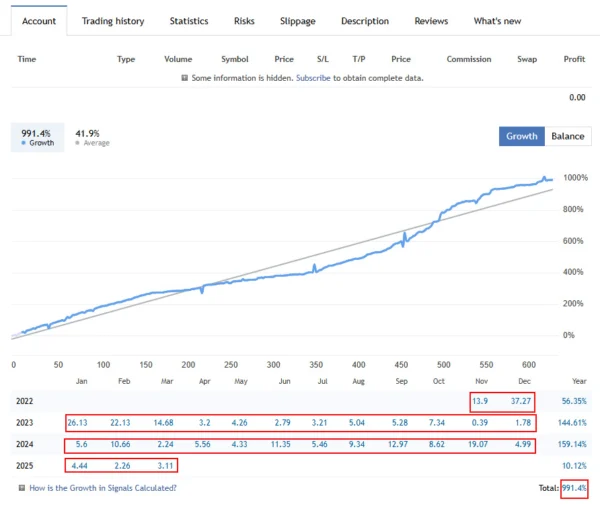Image resolution: width=600 pixels, height=507 pixels.
Task: Open 'How is the Growth in Signals Calculated?' link
Action: (x=105, y=487)
